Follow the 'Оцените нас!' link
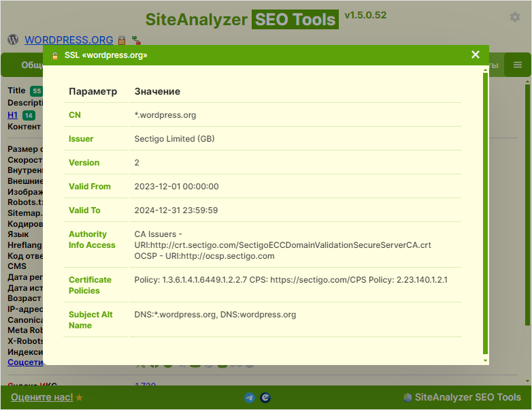Image resolution: width=532 pixels, height=410 pixels. 41,397
